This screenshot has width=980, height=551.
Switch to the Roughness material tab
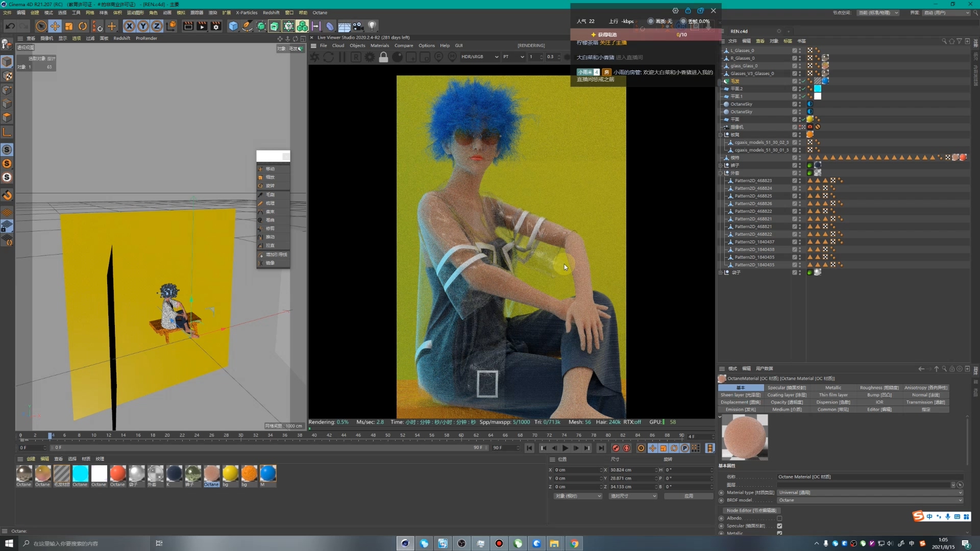pyautogui.click(x=879, y=388)
